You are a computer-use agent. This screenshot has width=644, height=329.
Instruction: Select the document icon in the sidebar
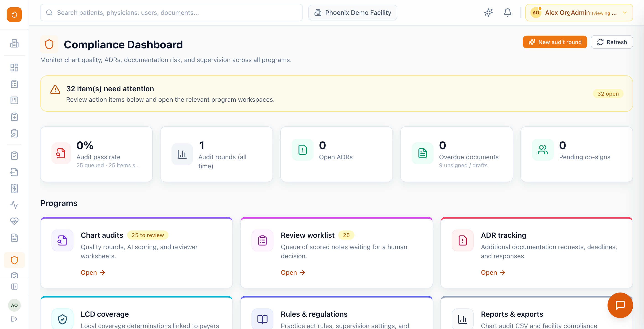14,238
